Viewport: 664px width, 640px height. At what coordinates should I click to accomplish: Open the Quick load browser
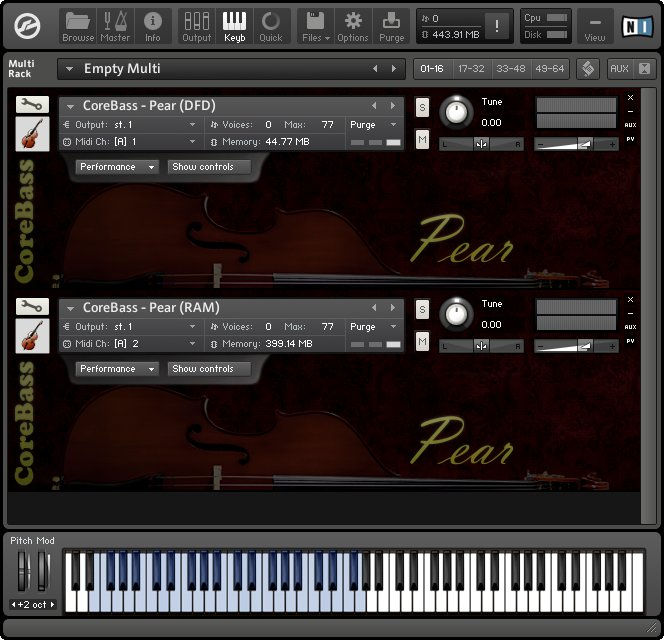coord(271,26)
